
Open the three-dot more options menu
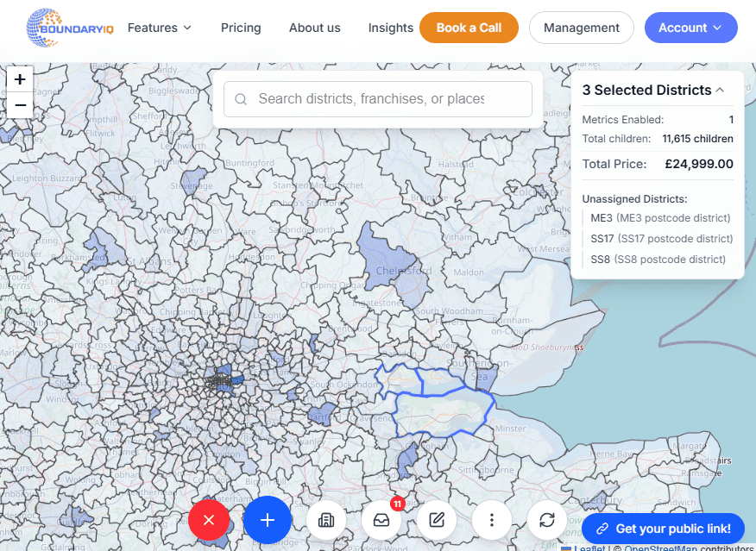click(x=492, y=520)
